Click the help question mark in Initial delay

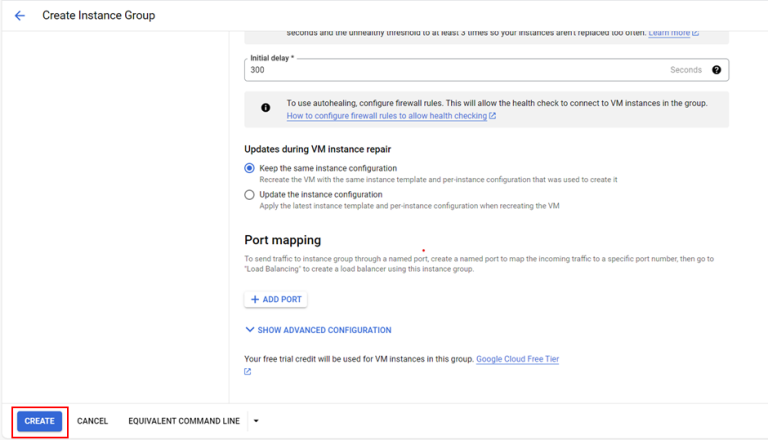716,70
